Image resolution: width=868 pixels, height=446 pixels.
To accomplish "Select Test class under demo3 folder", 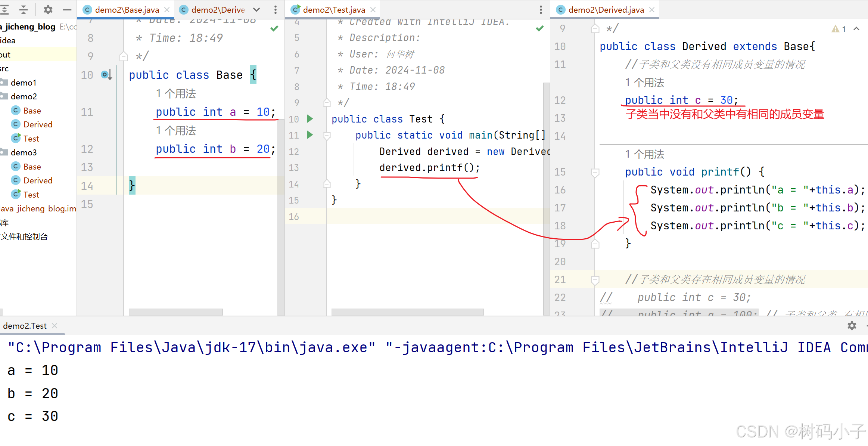I will pos(31,195).
